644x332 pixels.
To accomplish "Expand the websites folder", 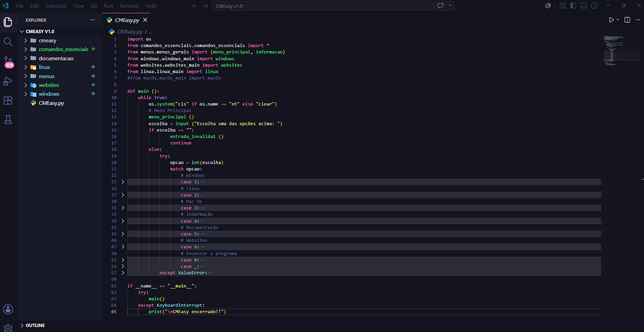I will pyautogui.click(x=25, y=85).
